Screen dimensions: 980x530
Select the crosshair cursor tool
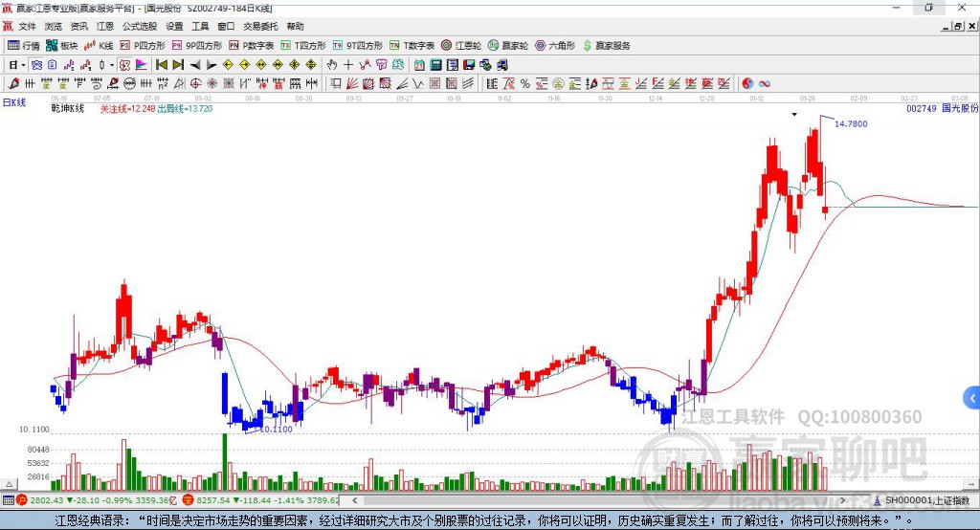tap(348, 65)
